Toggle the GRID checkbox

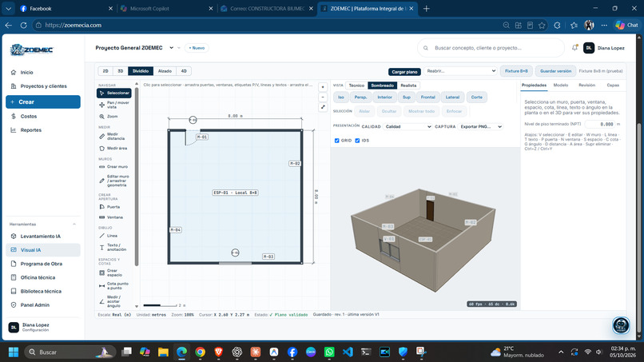(x=337, y=141)
